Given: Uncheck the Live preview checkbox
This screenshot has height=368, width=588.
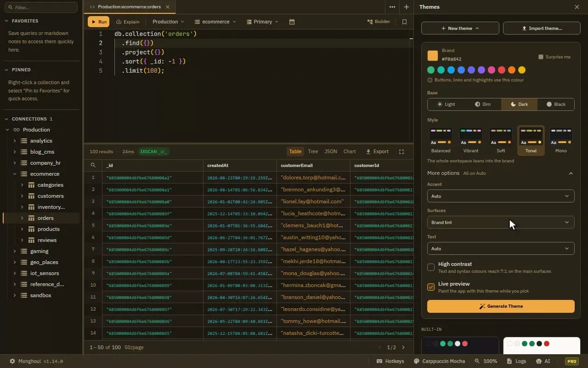Looking at the screenshot, I should click(431, 287).
